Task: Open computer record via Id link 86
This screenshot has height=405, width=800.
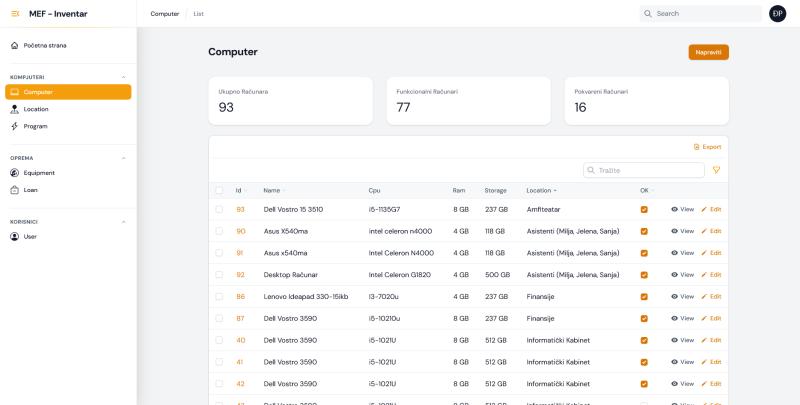Action: tap(240, 296)
